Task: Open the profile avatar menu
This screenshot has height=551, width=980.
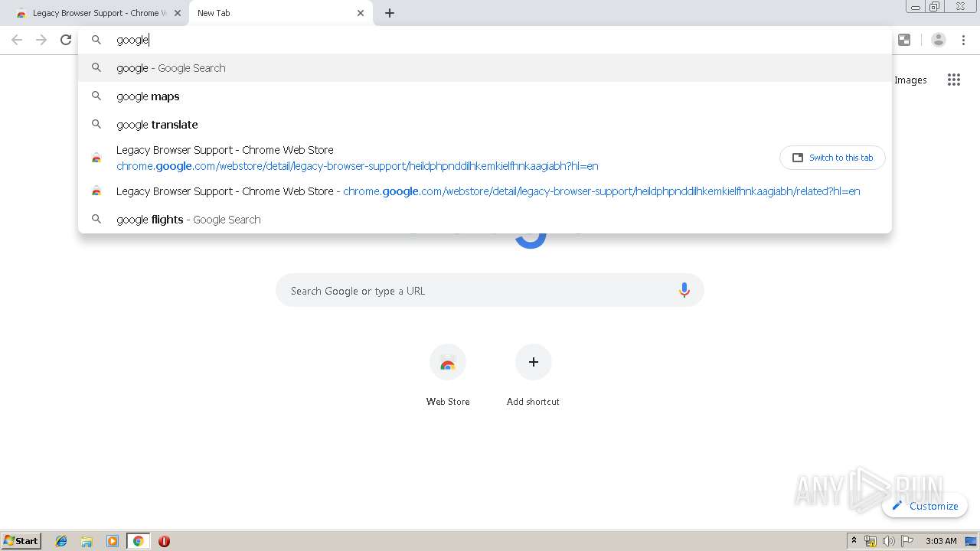Action: (939, 40)
